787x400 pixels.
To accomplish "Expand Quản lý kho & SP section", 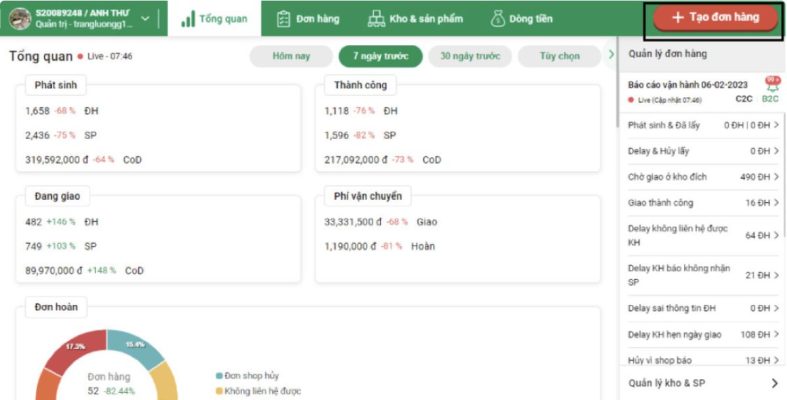I will (x=702, y=383).
